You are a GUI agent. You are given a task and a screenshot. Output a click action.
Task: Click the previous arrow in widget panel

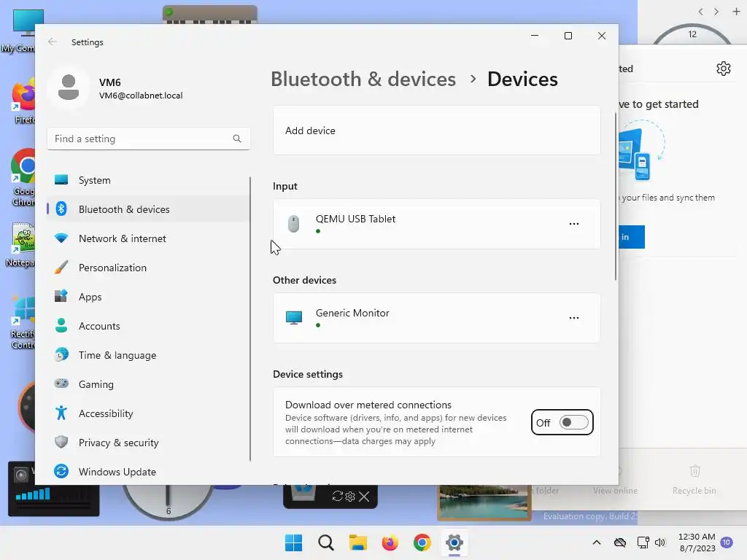click(700, 12)
